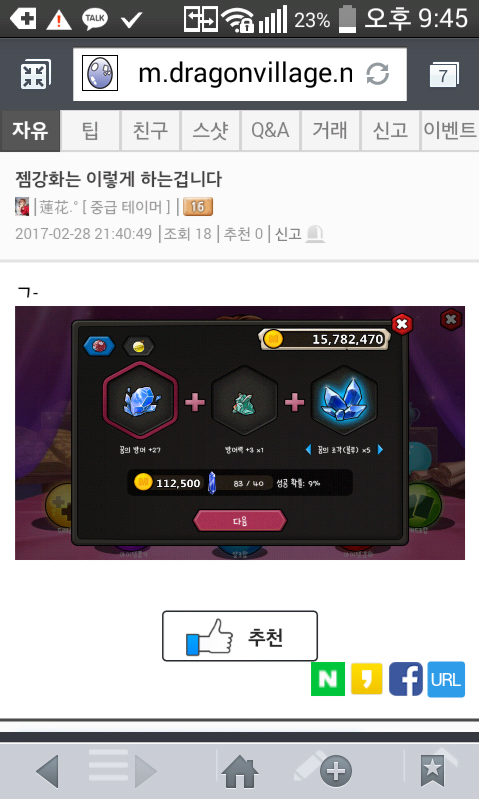Image resolution: width=479 pixels, height=799 pixels.
Task: Click the 추천 thumbs-up button
Action: pyautogui.click(x=240, y=636)
